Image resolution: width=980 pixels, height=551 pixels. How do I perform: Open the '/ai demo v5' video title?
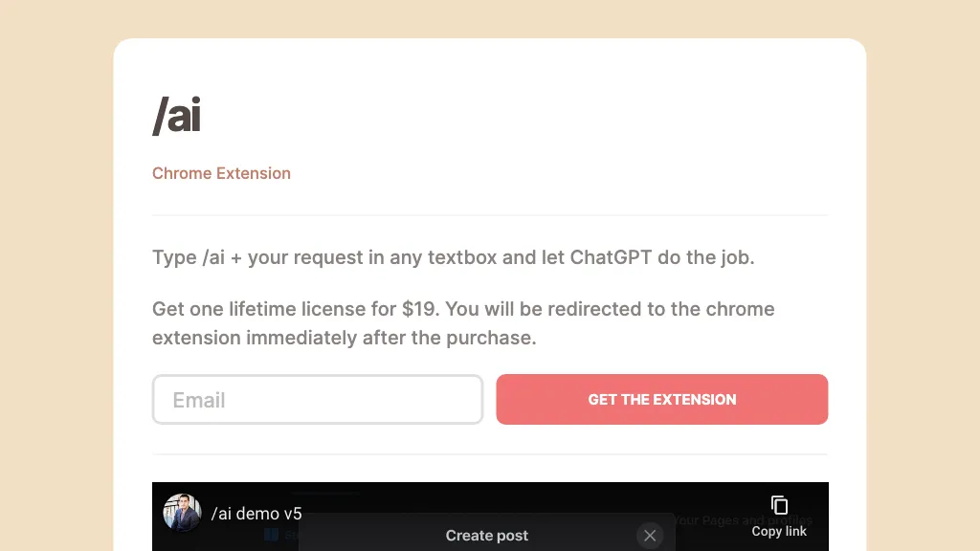click(x=256, y=514)
